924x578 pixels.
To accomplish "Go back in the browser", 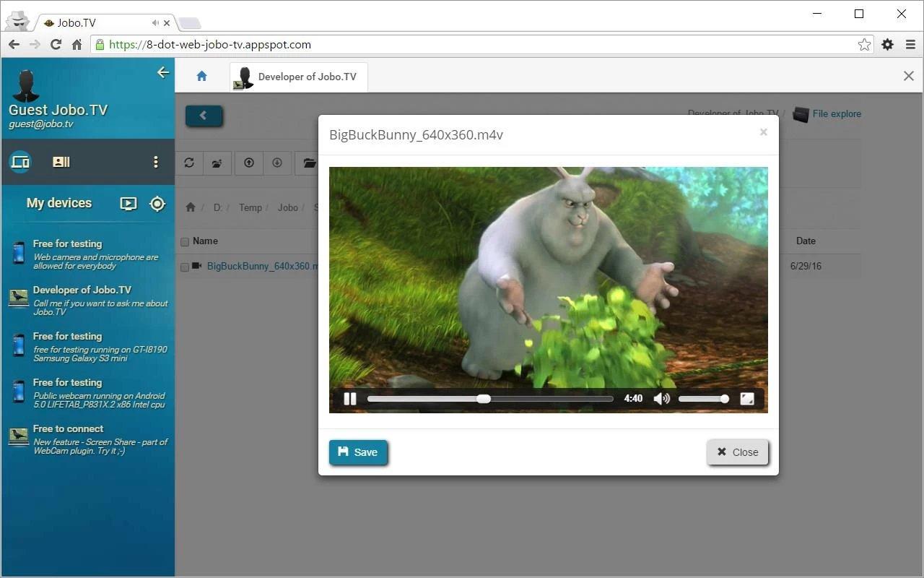I will click(x=14, y=44).
